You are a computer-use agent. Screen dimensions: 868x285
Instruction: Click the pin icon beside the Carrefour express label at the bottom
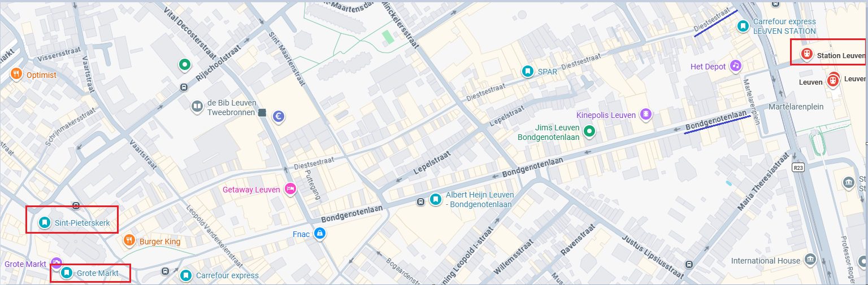(x=185, y=275)
